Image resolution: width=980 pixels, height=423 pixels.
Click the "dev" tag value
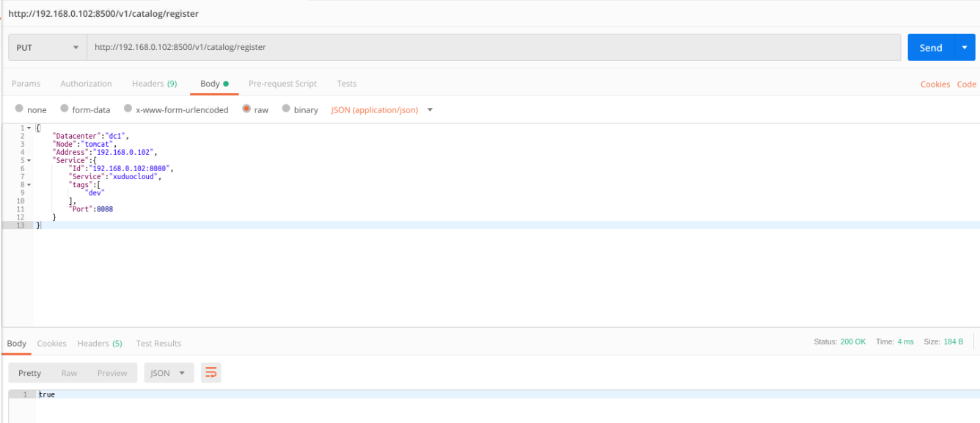click(x=95, y=192)
